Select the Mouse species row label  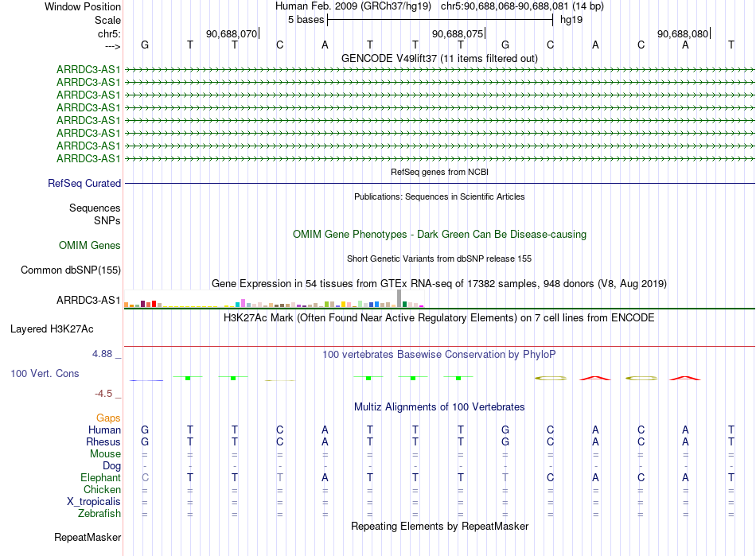click(x=105, y=454)
